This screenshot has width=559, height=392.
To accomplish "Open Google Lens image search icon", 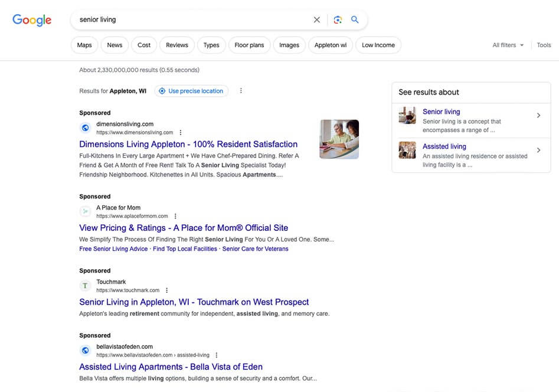I will [x=338, y=19].
